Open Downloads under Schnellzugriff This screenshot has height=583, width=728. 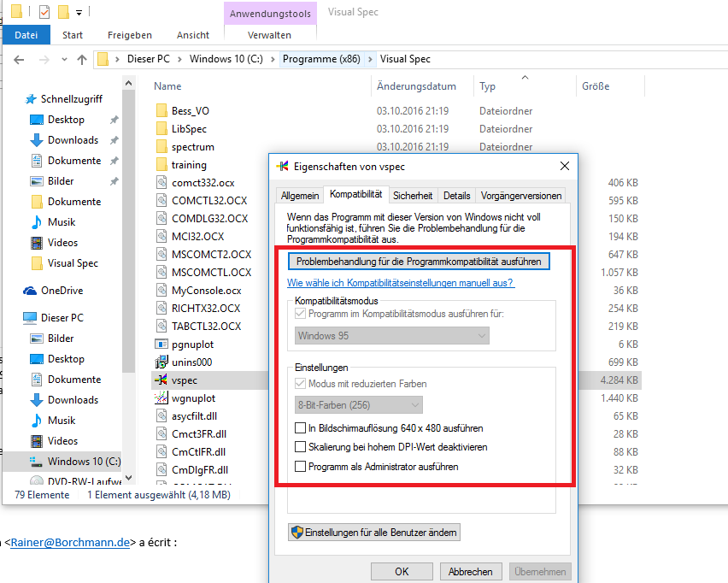click(73, 140)
